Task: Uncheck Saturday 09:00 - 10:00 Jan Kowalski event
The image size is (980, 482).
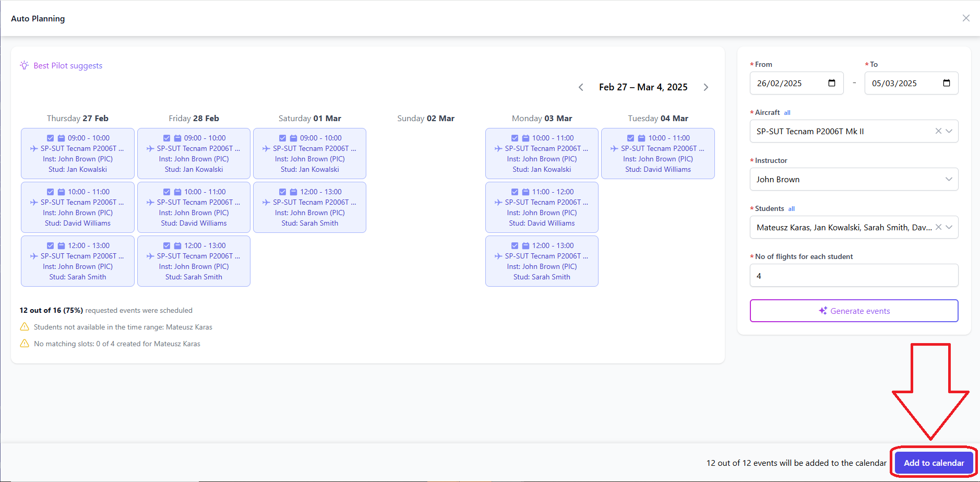Action: point(282,138)
